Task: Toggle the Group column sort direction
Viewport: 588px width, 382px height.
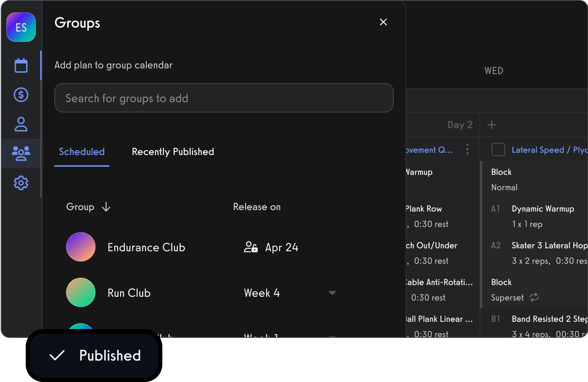Action: tap(106, 207)
